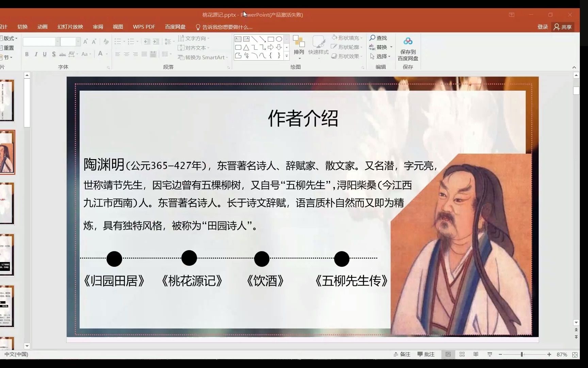
Task: Center align the text
Action: pyautogui.click(x=126, y=54)
